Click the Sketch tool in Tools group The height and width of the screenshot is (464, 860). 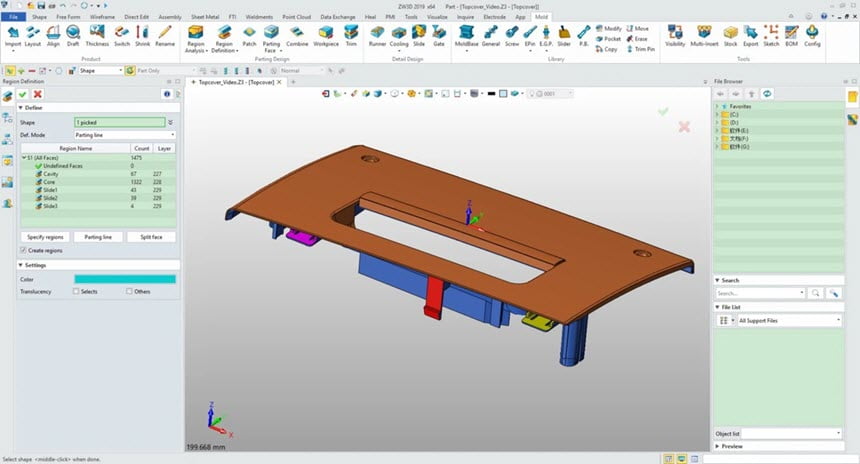[x=771, y=37]
